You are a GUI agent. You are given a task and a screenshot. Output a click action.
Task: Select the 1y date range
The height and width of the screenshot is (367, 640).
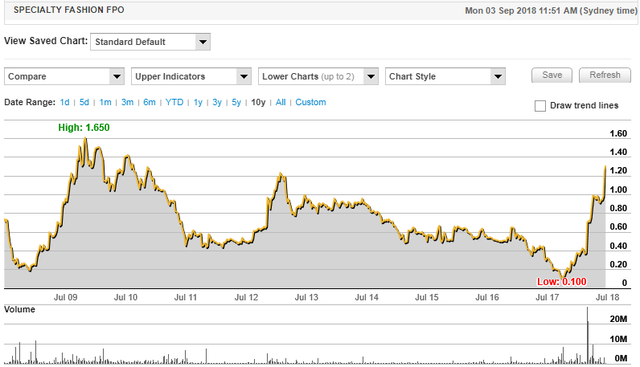198,102
